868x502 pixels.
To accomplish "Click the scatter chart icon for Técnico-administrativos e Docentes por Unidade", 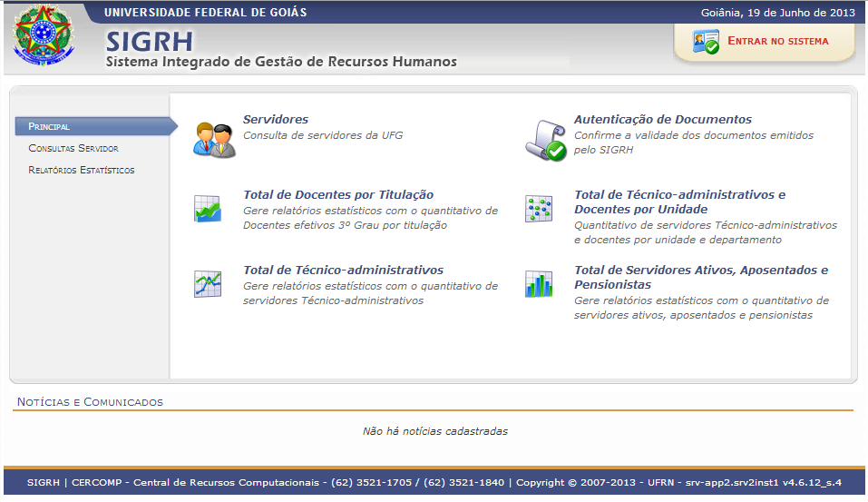I will pos(539,209).
